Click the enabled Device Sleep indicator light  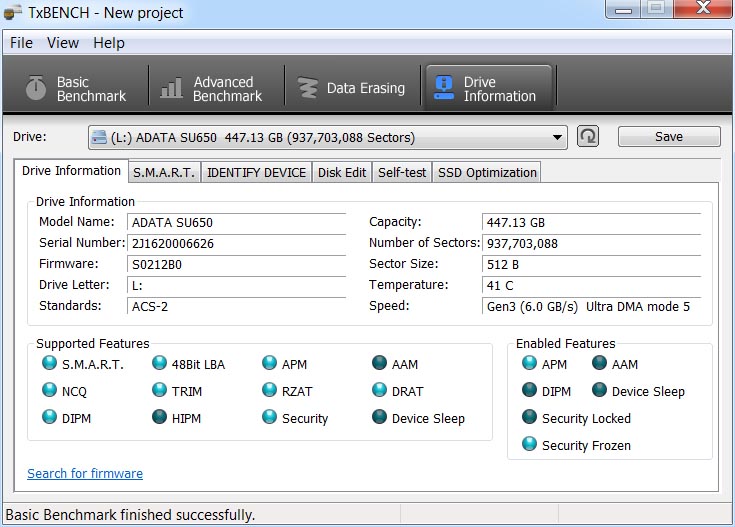(600, 390)
